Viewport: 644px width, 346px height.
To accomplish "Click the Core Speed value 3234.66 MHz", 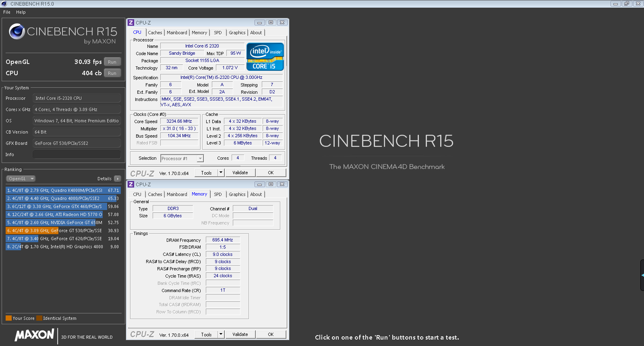I will (179, 121).
